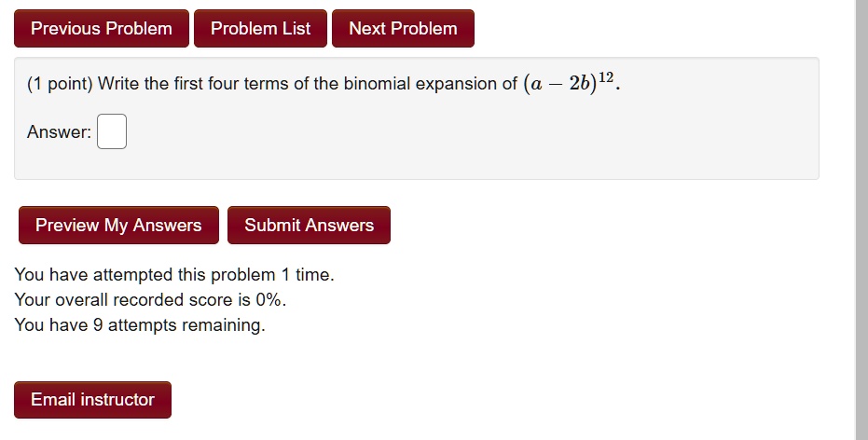Click the "(1 point)" text

point(60,84)
